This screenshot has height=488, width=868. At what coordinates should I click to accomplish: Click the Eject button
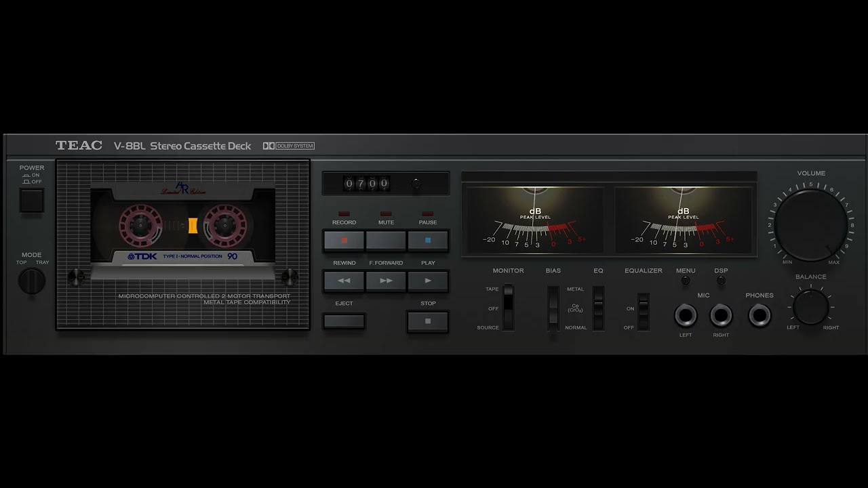[344, 321]
